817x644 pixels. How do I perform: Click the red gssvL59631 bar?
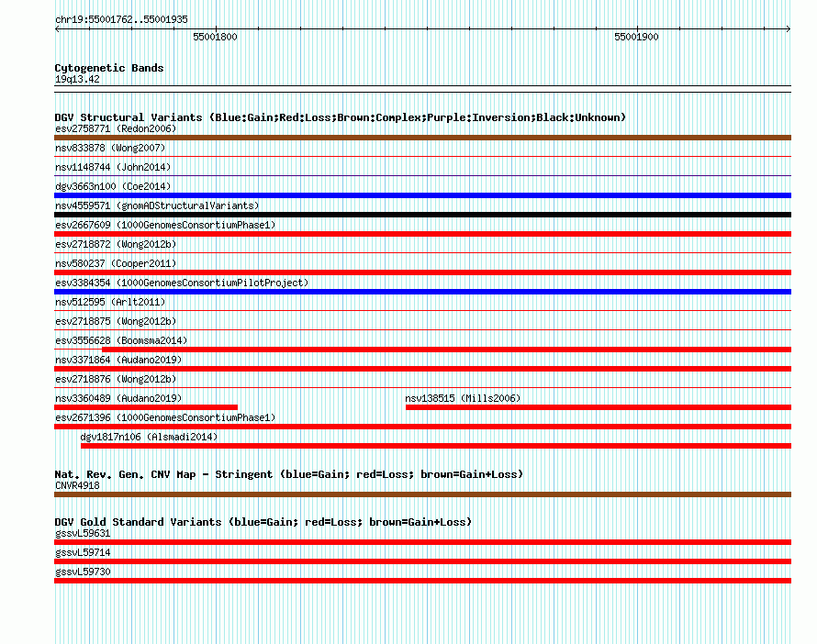click(422, 542)
